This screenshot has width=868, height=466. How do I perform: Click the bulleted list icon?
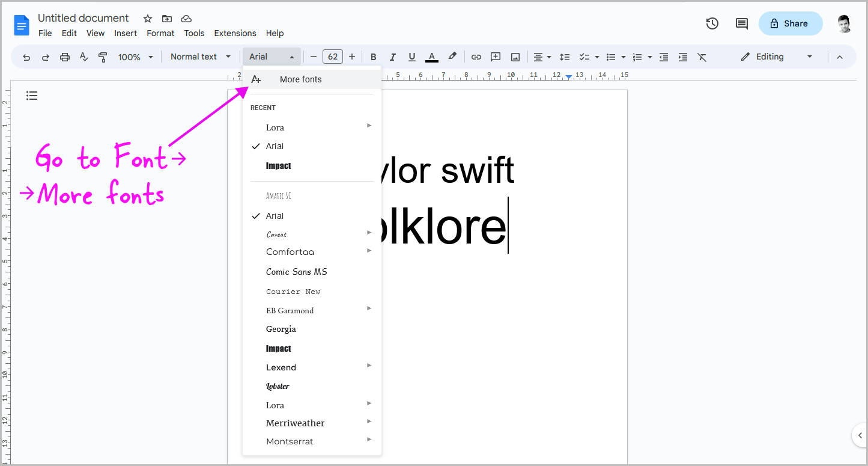[x=611, y=57]
